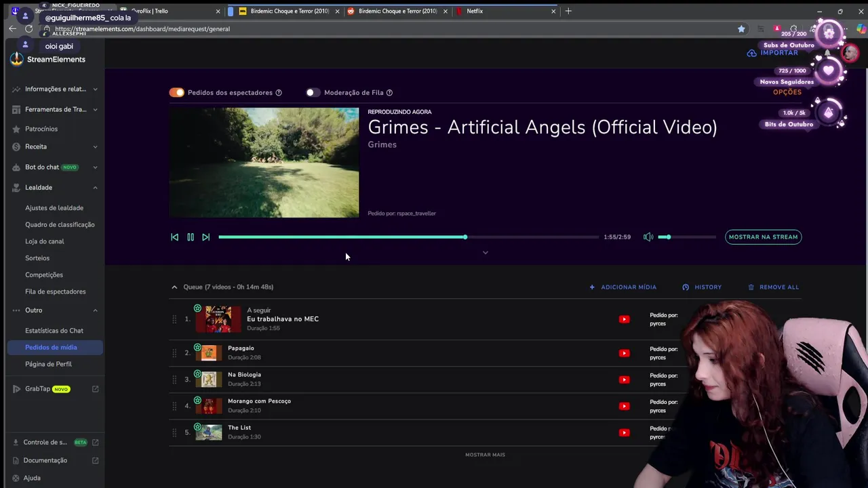The width and height of the screenshot is (868, 488).
Task: Click YouTube icon for The List
Action: point(624,432)
